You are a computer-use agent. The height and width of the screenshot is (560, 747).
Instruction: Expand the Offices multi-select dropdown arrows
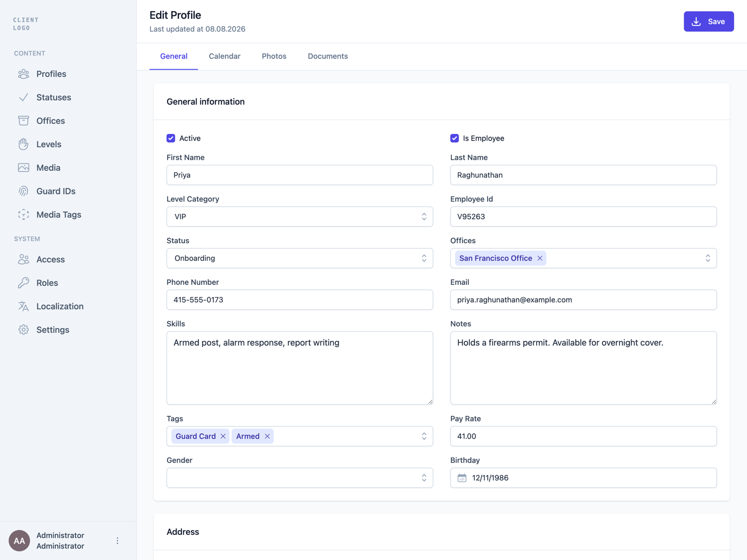click(x=708, y=258)
